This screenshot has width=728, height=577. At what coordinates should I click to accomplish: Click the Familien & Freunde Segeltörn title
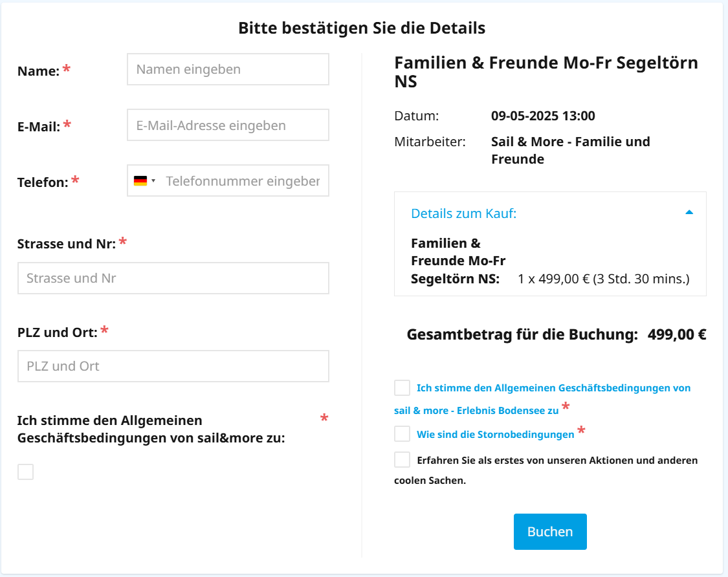[x=546, y=72]
